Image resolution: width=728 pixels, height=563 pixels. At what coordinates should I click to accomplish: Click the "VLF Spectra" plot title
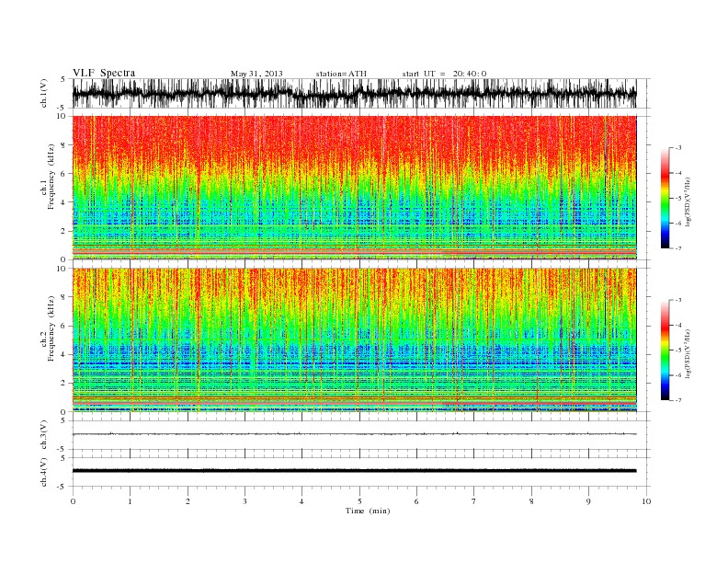[104, 73]
